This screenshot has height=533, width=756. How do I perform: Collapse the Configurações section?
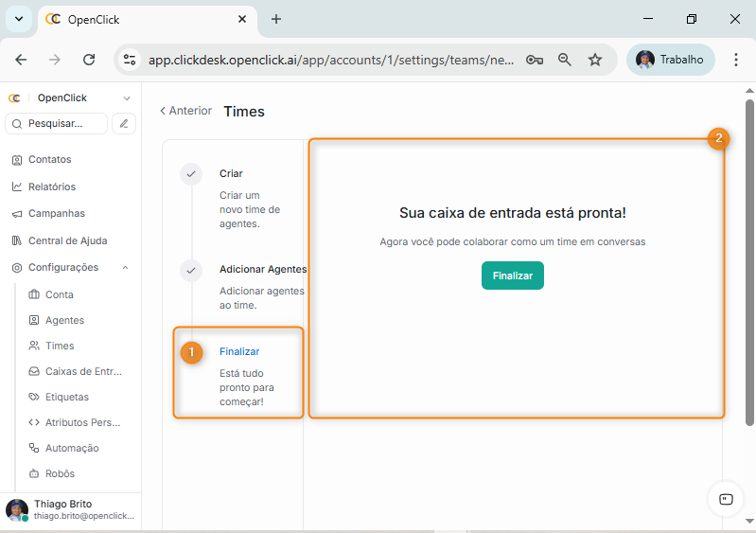(x=126, y=268)
